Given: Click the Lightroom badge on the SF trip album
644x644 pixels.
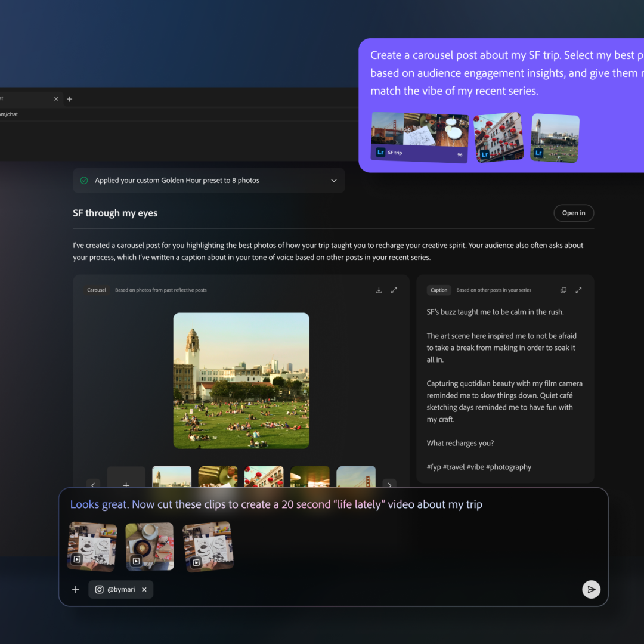Looking at the screenshot, I should pos(380,153).
